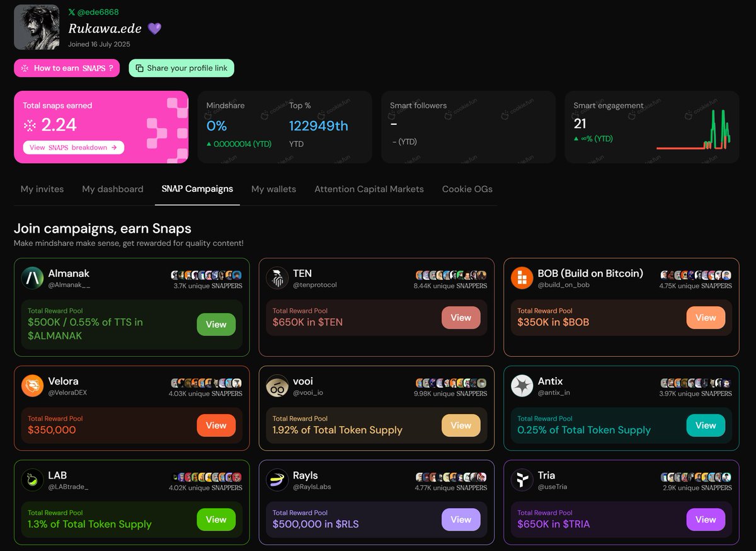Click the Rayls logo icon

pos(277,480)
